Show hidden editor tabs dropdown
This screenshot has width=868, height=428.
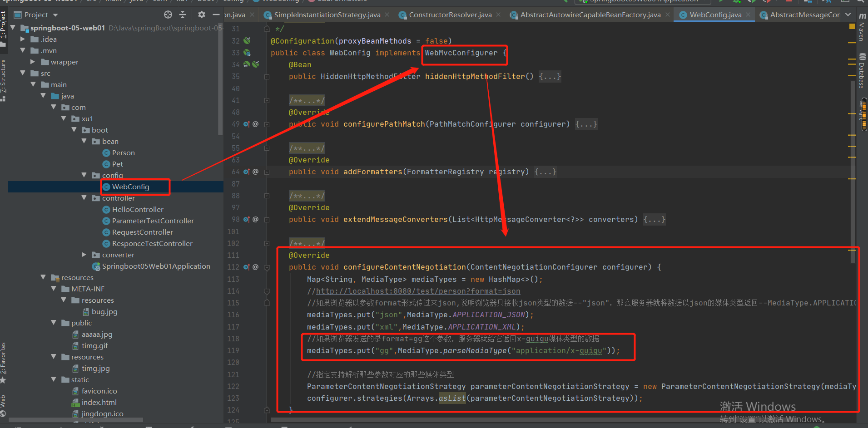[x=848, y=15]
